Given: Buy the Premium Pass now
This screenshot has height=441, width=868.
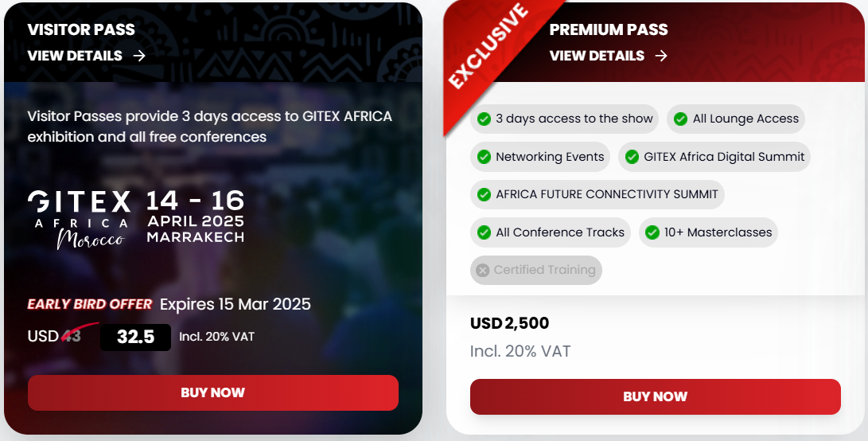Looking at the screenshot, I should click(656, 396).
